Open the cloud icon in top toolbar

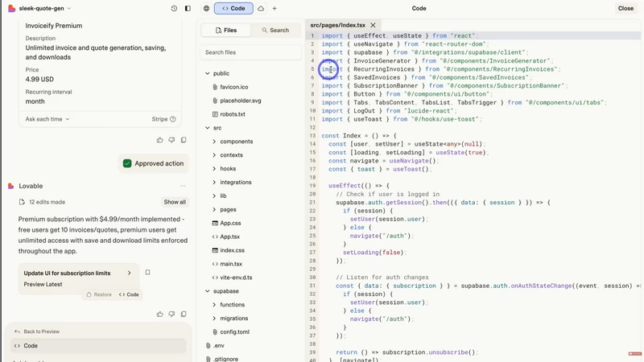pos(261,8)
